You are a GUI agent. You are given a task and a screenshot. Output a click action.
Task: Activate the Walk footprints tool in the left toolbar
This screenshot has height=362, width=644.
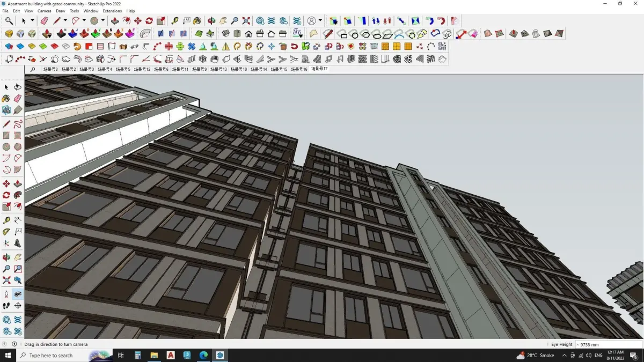[x=6, y=306]
